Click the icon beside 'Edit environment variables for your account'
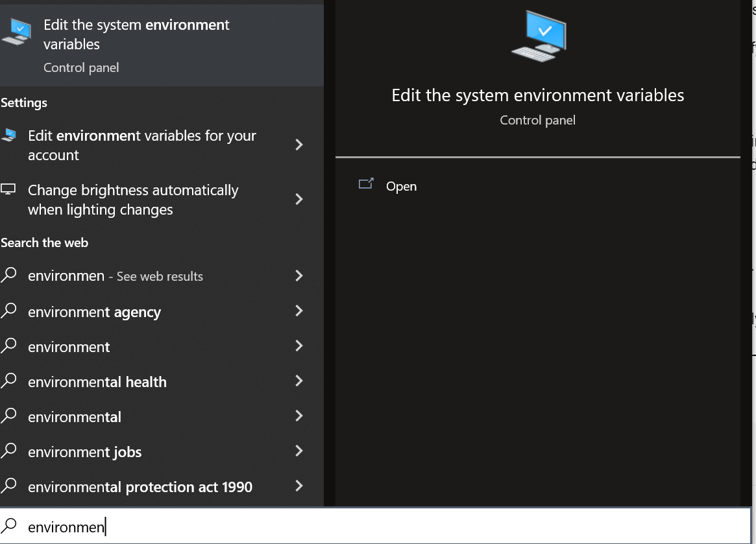 click(9, 136)
